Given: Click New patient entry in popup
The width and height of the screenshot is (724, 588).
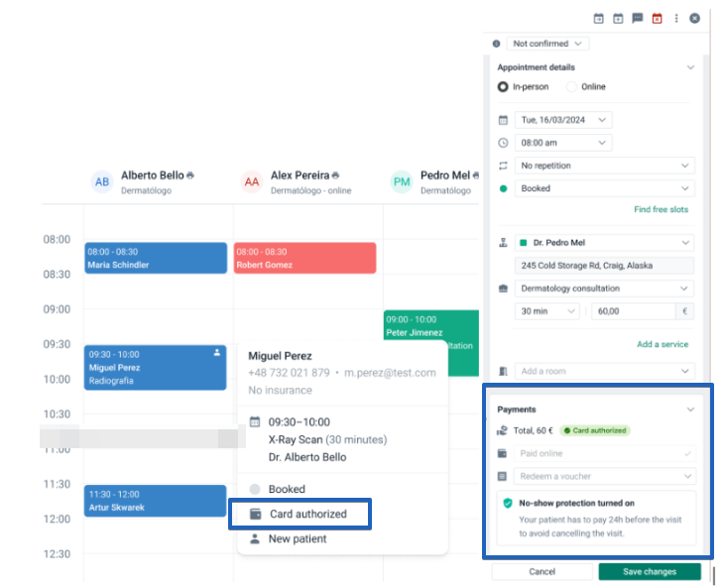Looking at the screenshot, I should point(297,538).
